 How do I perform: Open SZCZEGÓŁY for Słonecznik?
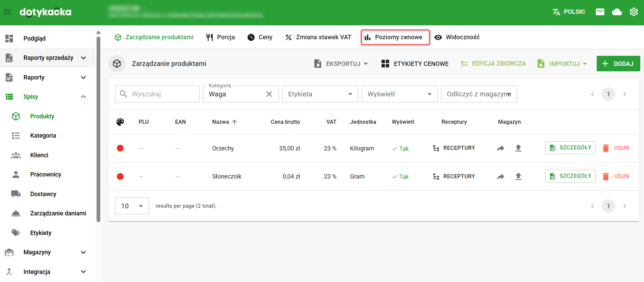[x=570, y=176]
